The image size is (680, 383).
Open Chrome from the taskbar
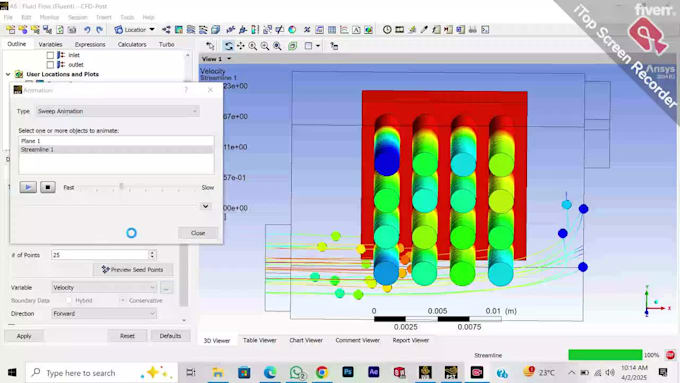pyautogui.click(x=321, y=372)
